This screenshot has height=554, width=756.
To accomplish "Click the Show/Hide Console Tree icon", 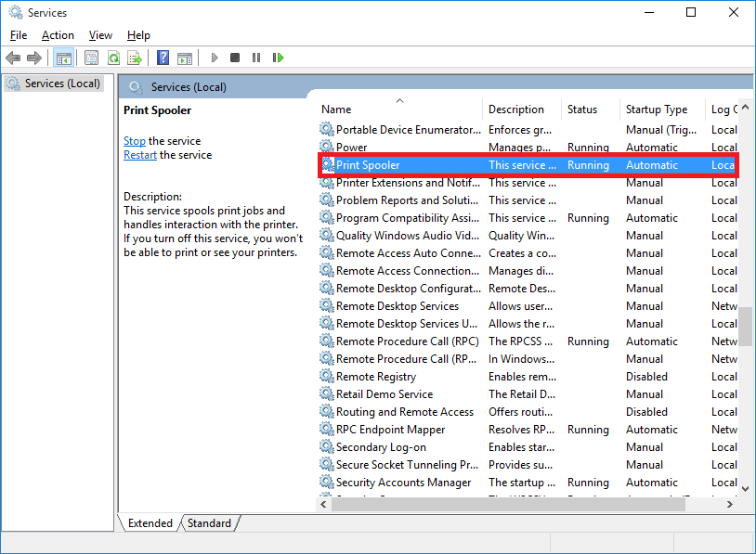I will point(63,58).
